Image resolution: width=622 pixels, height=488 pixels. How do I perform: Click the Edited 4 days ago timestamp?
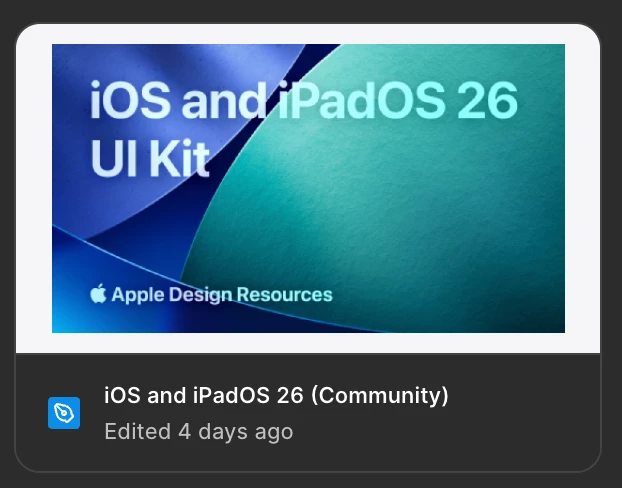199,431
